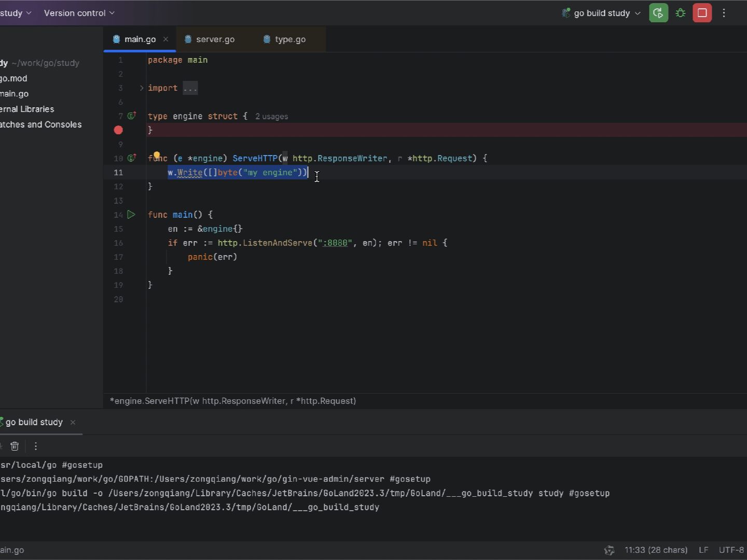The image size is (747, 560).
Task: Switch to the type.go tab
Action: [x=289, y=39]
